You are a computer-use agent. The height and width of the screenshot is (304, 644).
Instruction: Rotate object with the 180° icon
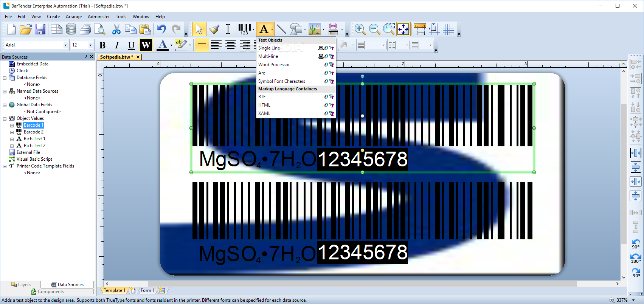click(636, 258)
